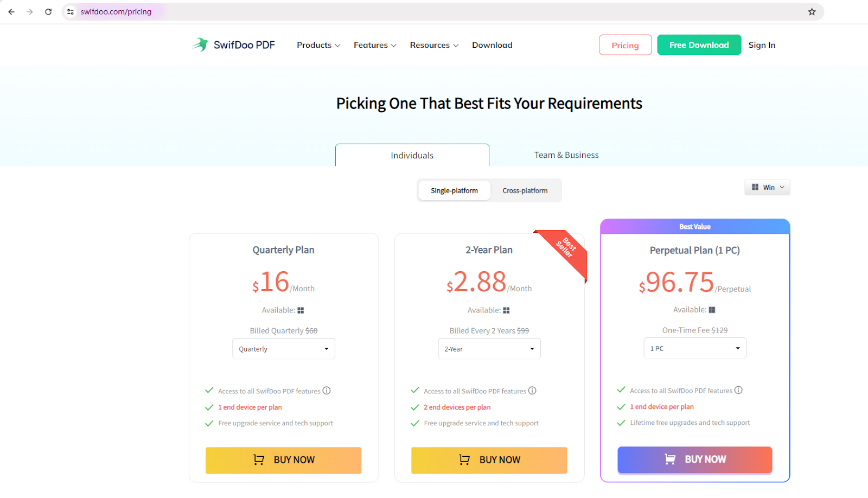Click info icon in 2-Year Plan features
868x498 pixels.
532,391
